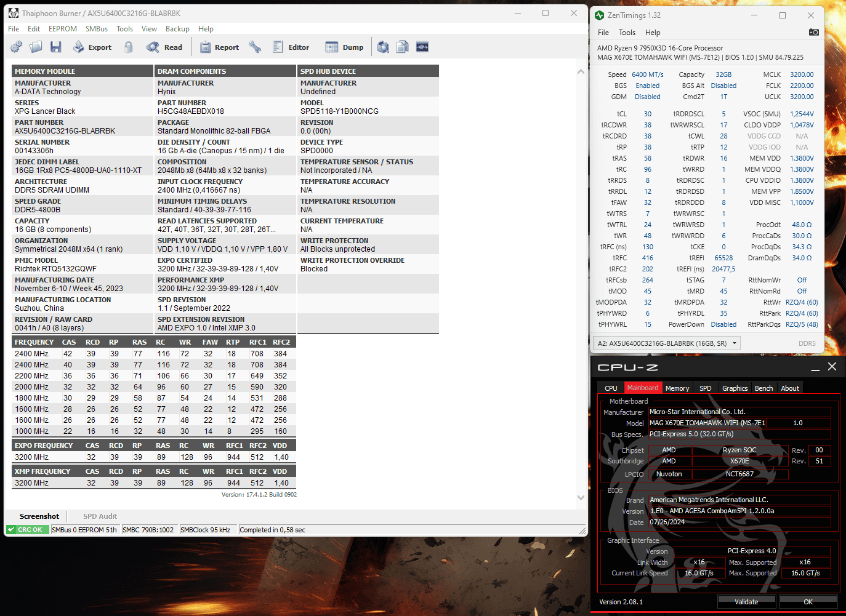This screenshot has width=846, height=616.
Task: Open the Help menu in Thaiphoon Burner
Action: click(206, 29)
